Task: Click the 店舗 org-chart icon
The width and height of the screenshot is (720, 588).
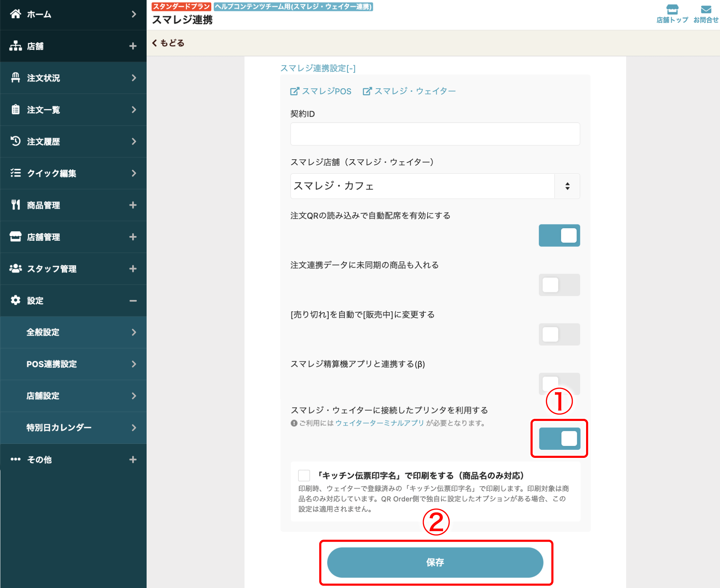Action: (15, 46)
